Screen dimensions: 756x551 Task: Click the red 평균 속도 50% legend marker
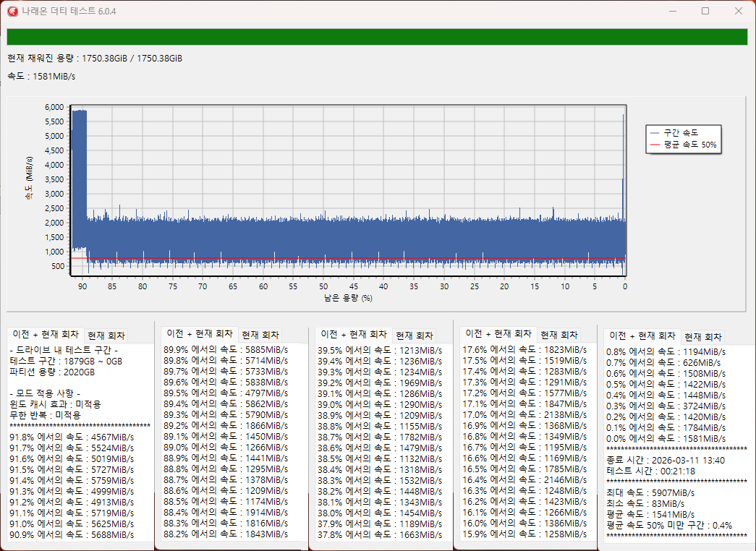(655, 145)
